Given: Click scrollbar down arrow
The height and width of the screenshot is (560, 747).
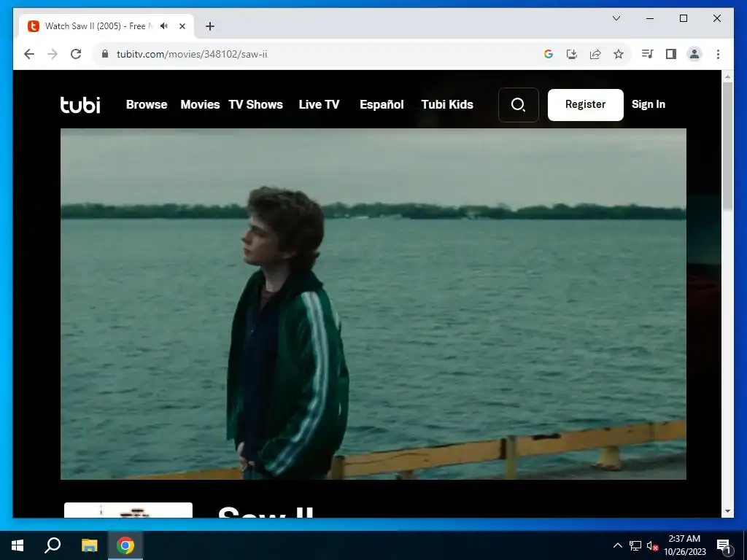Looking at the screenshot, I should pos(727,511).
